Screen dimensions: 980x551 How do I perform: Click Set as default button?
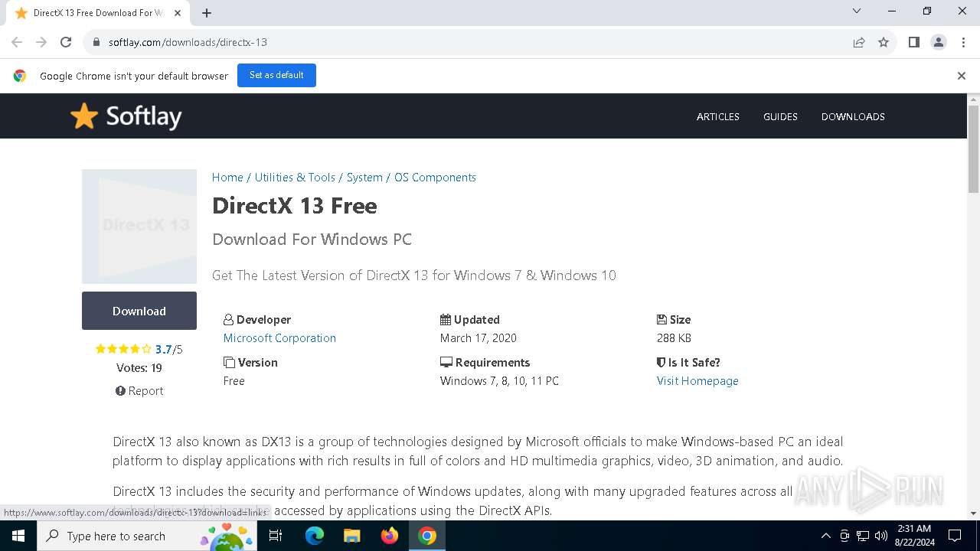point(276,75)
